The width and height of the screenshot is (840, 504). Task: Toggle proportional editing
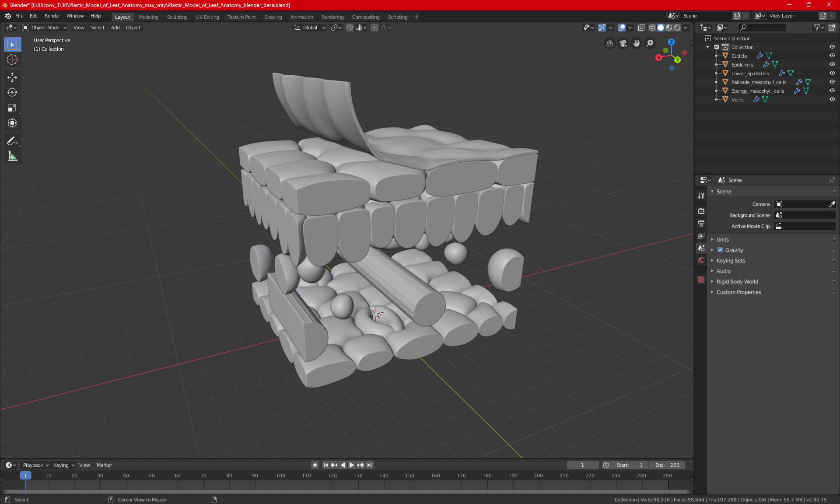(x=374, y=28)
